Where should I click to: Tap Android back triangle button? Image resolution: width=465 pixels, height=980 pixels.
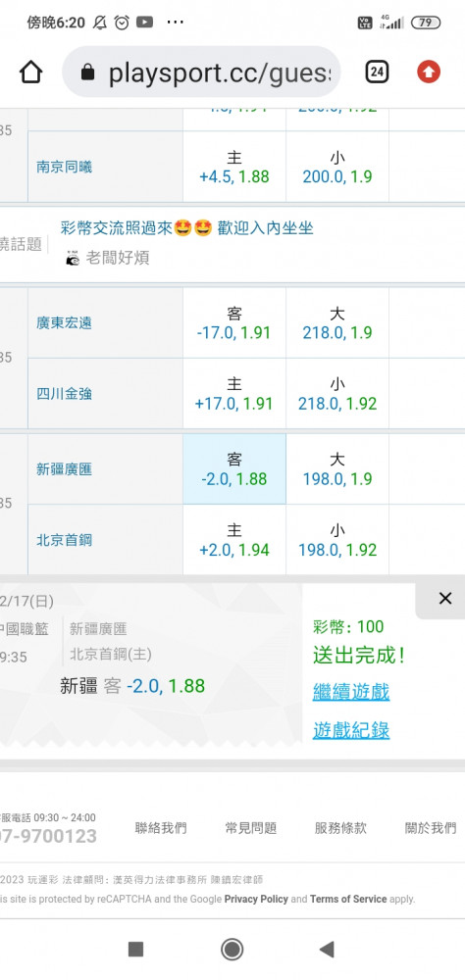pyautogui.click(x=326, y=950)
